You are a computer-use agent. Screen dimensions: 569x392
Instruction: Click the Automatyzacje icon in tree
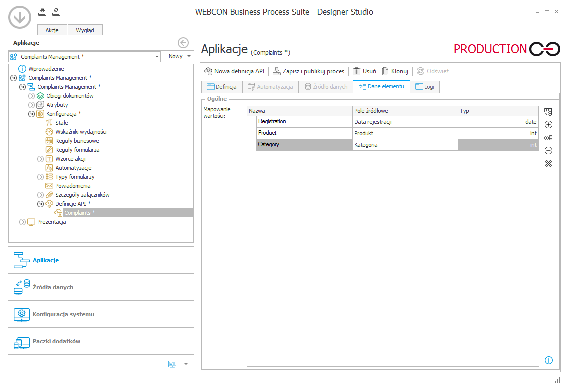49,168
